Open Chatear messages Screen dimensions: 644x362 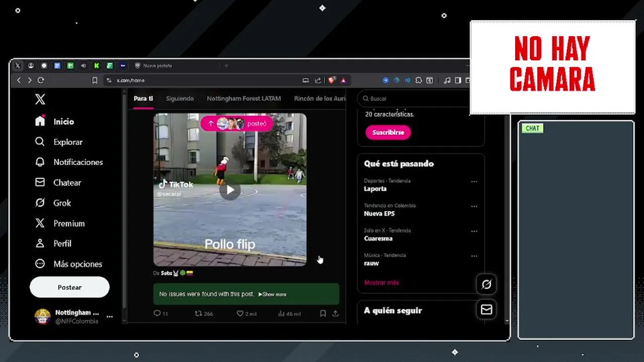coord(58,183)
